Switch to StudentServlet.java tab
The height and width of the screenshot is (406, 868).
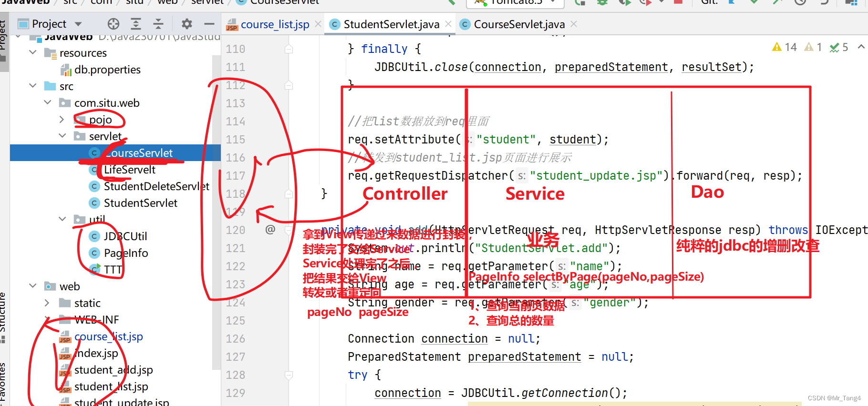pyautogui.click(x=391, y=24)
